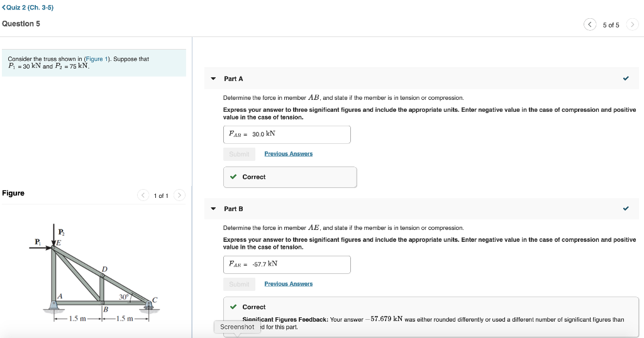The image size is (644, 338).
Task: Open Previous Answers for Part B
Action: [288, 284]
